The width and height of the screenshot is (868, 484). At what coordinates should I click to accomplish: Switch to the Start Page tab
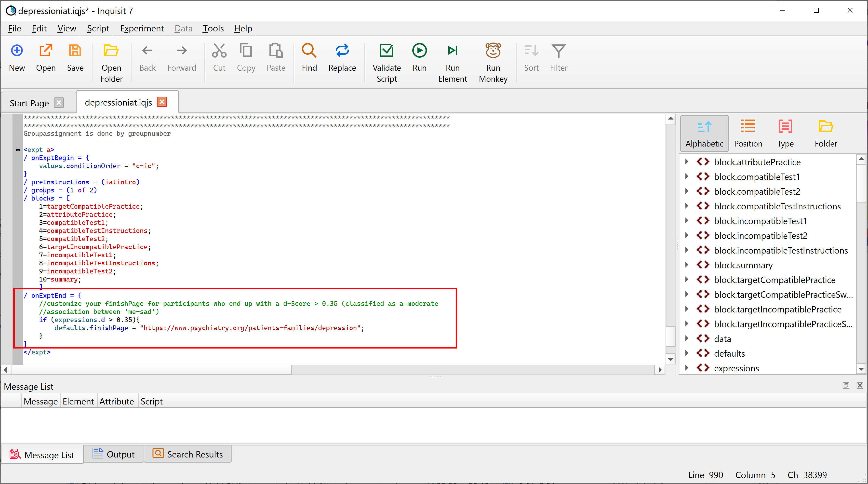pos(30,103)
